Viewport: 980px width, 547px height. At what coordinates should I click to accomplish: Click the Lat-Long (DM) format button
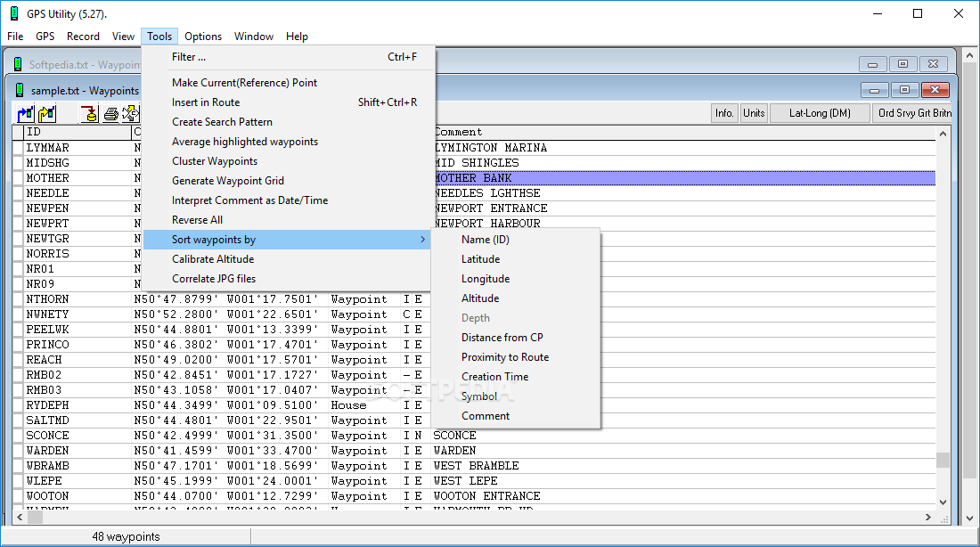[820, 113]
